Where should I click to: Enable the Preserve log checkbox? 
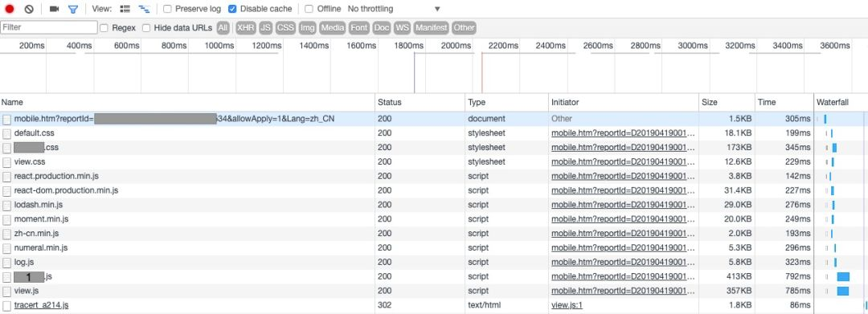(168, 9)
